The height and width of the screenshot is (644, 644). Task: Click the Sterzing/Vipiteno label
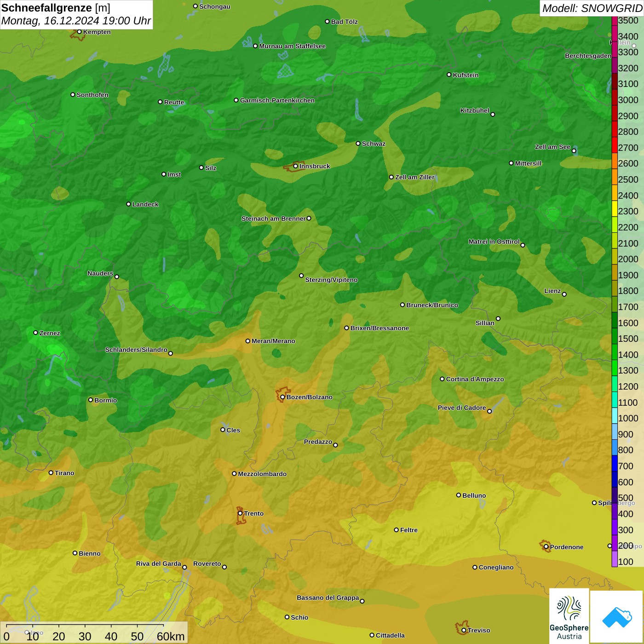click(331, 280)
